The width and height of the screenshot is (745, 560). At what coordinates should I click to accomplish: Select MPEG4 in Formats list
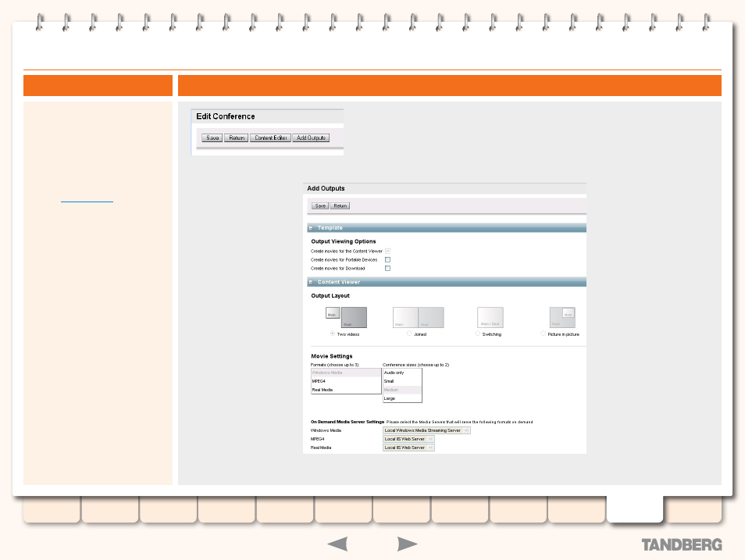coord(346,381)
